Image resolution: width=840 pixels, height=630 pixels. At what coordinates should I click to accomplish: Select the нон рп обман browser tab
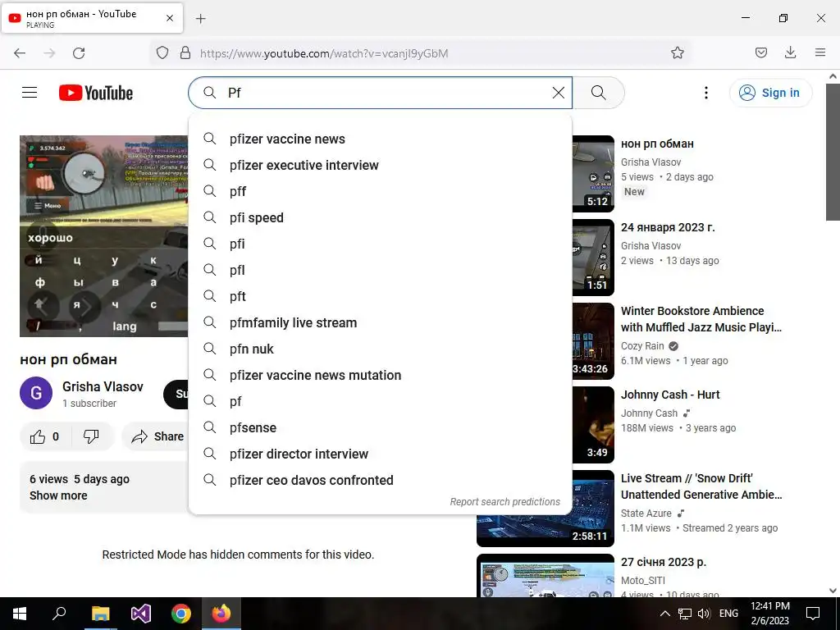click(92, 18)
